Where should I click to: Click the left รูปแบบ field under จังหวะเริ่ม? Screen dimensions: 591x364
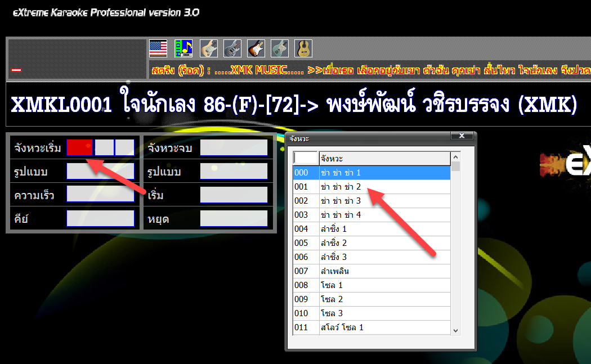[x=100, y=171]
